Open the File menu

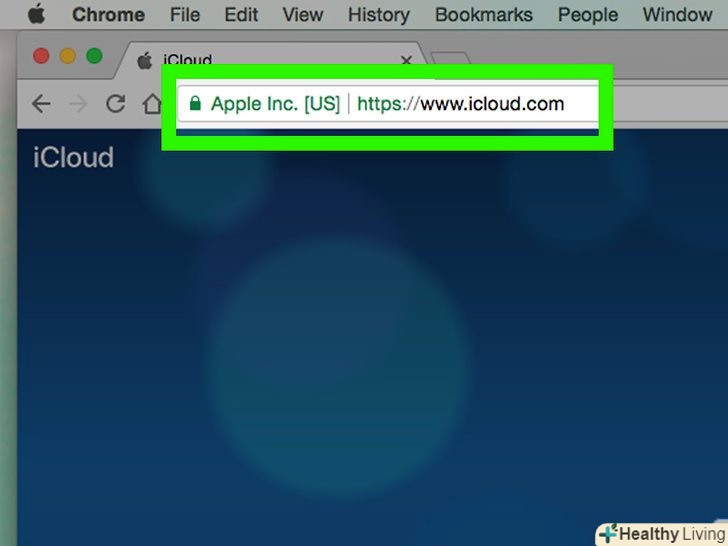(x=184, y=15)
